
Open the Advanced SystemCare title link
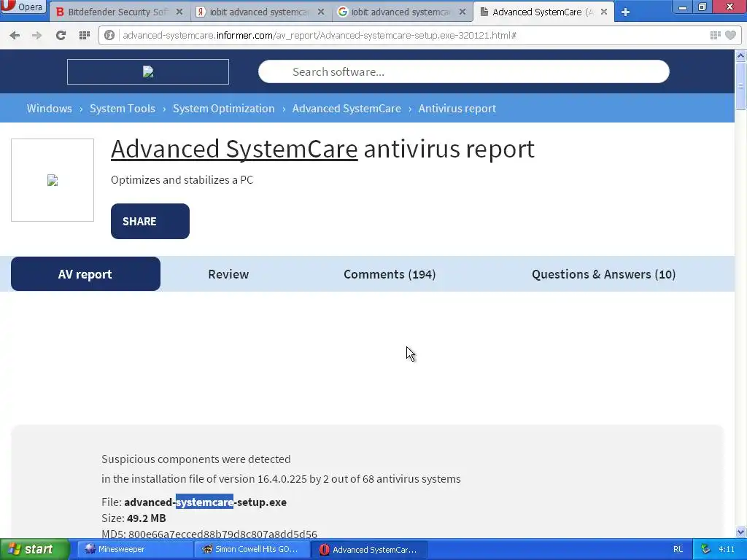[x=234, y=149]
